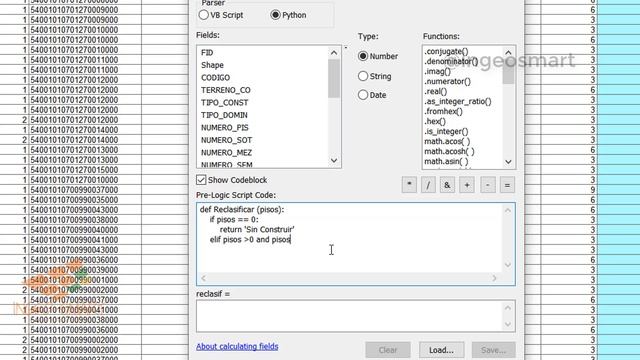Click the equals (=) operator button

click(507, 185)
